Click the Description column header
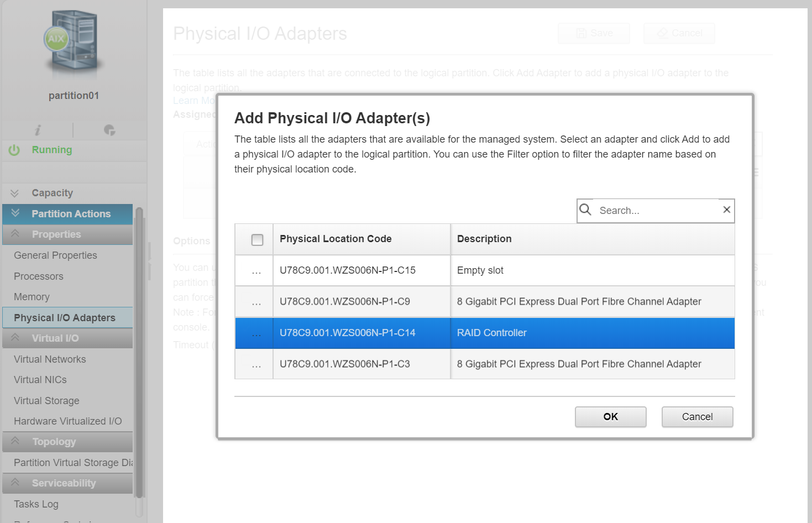812x523 pixels. tap(593, 239)
